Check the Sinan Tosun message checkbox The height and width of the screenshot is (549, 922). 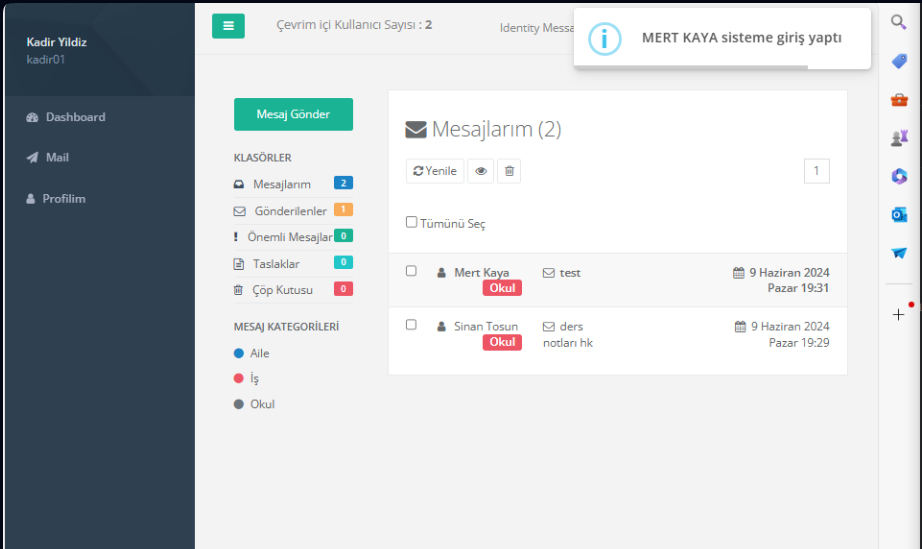coord(411,325)
